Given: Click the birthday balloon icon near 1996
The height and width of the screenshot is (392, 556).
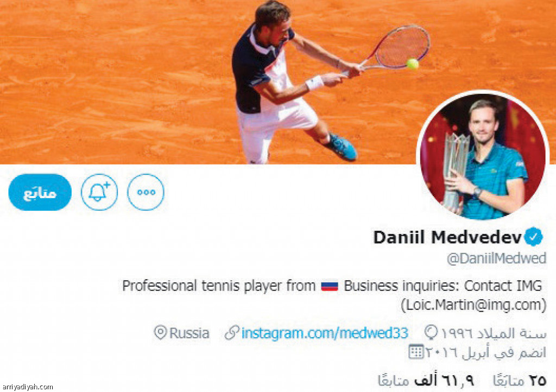Looking at the screenshot, I should [431, 333].
